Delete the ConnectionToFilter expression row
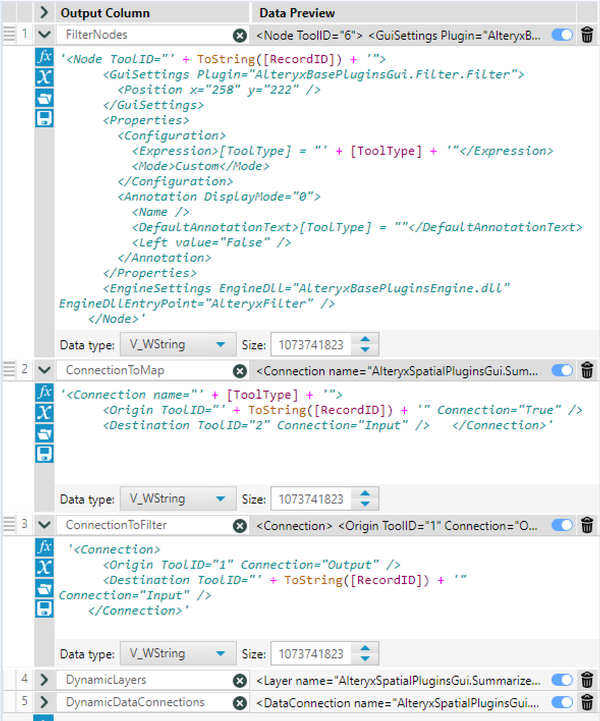The image size is (600, 721). (x=587, y=525)
